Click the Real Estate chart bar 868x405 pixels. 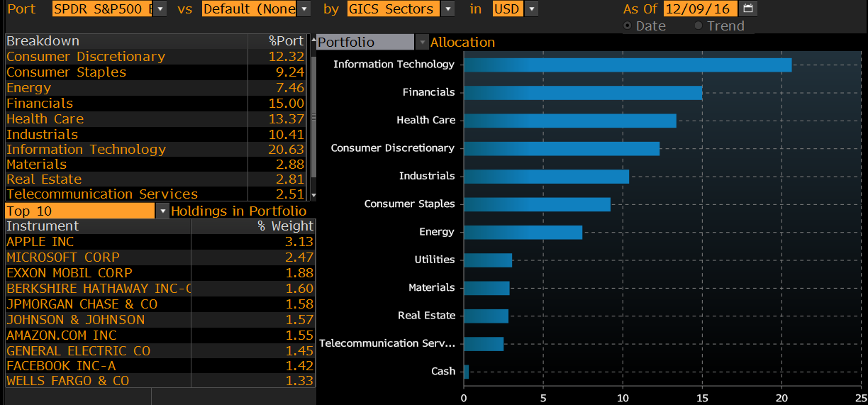point(486,316)
